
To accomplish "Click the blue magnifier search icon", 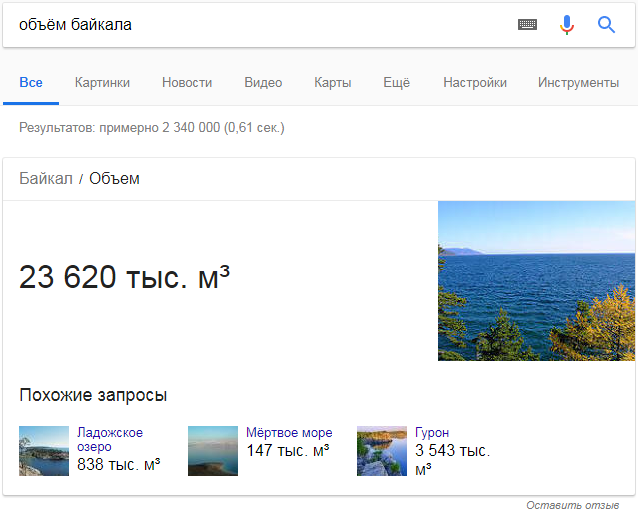I will click(x=606, y=25).
